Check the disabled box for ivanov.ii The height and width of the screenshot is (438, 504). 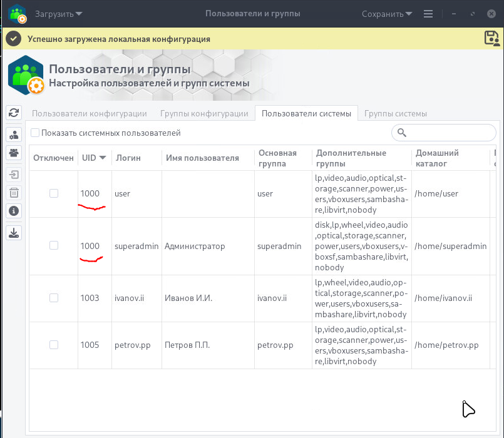[x=54, y=298]
